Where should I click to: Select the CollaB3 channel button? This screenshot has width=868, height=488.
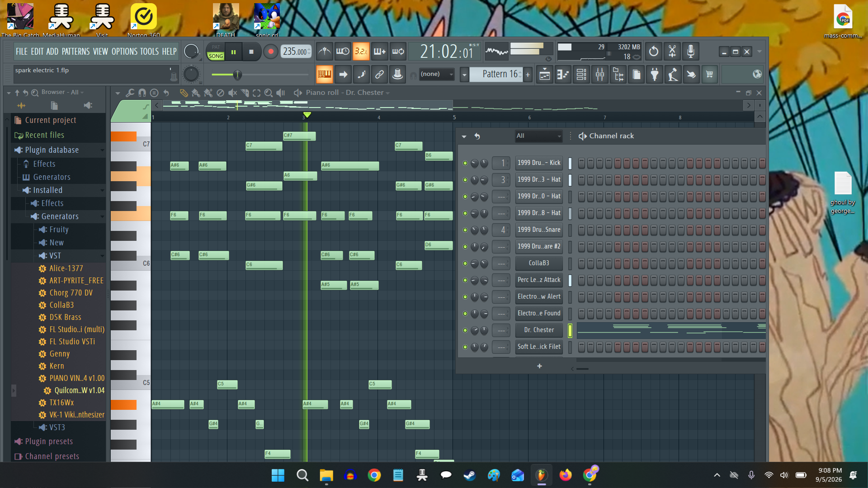539,263
